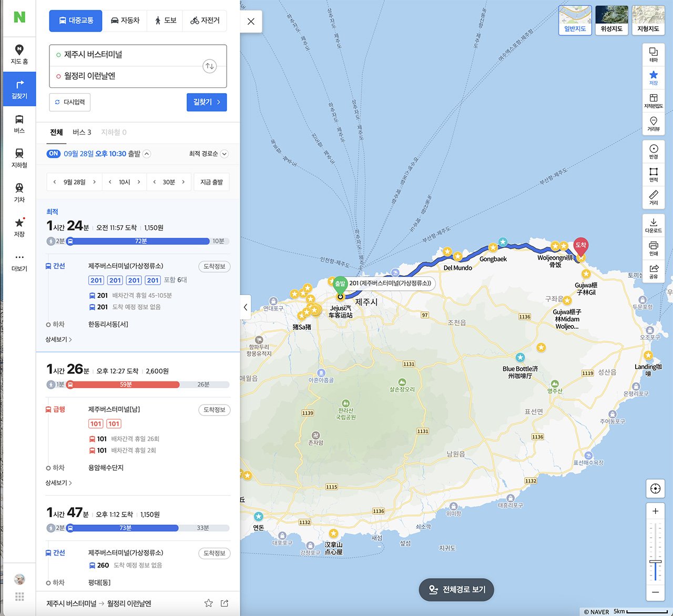
Task: Increase minutes from 30분
Action: click(x=183, y=182)
